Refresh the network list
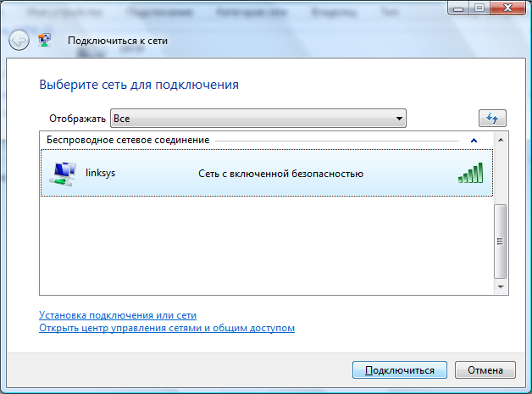Image resolution: width=532 pixels, height=394 pixels. tap(491, 118)
